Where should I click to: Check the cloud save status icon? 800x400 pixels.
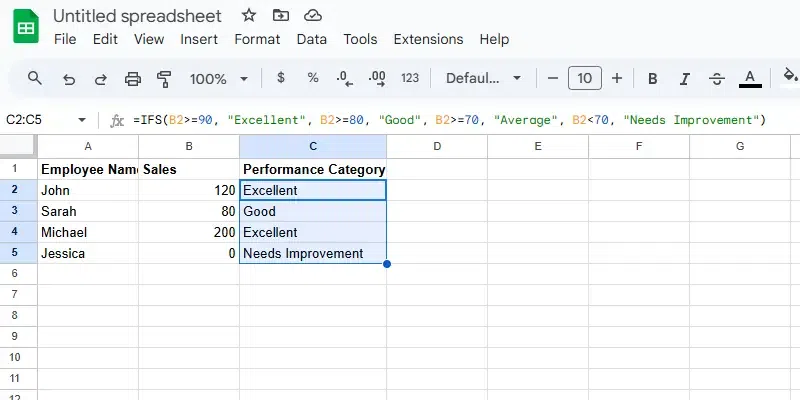click(313, 16)
